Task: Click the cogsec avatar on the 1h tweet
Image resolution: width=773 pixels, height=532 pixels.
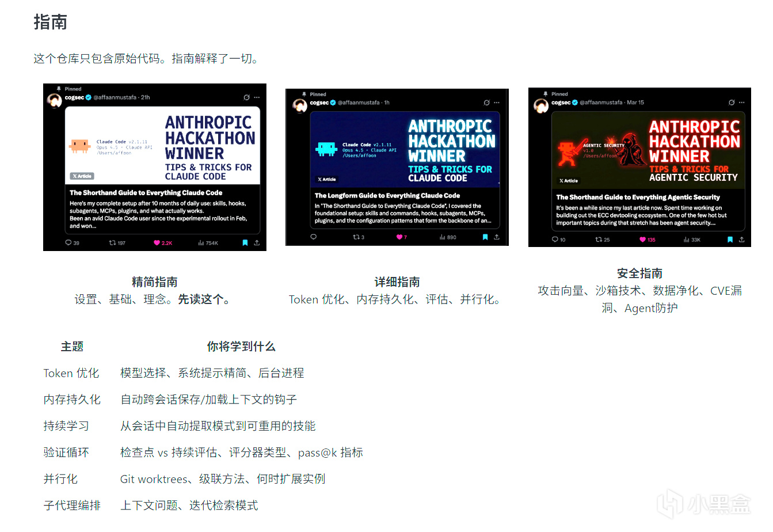Action: [300, 106]
